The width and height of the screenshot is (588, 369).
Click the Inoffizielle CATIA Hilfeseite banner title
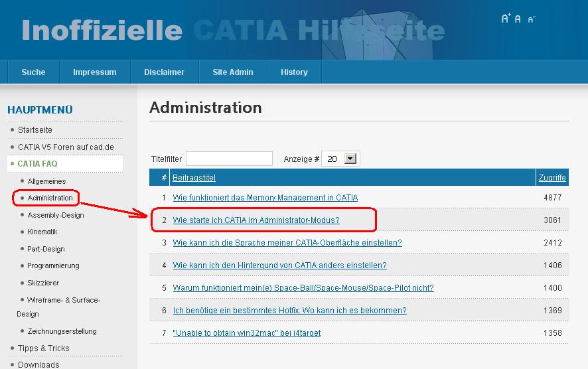(x=233, y=31)
